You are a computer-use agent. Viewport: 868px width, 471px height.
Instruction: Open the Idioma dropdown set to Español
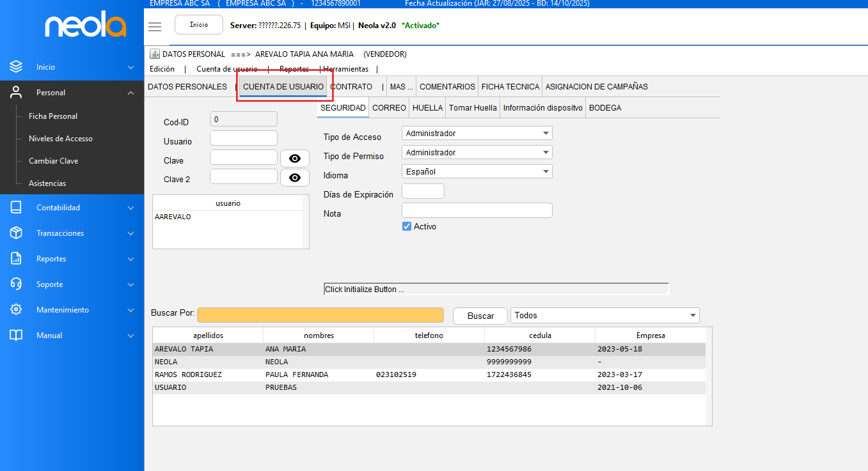click(x=477, y=172)
